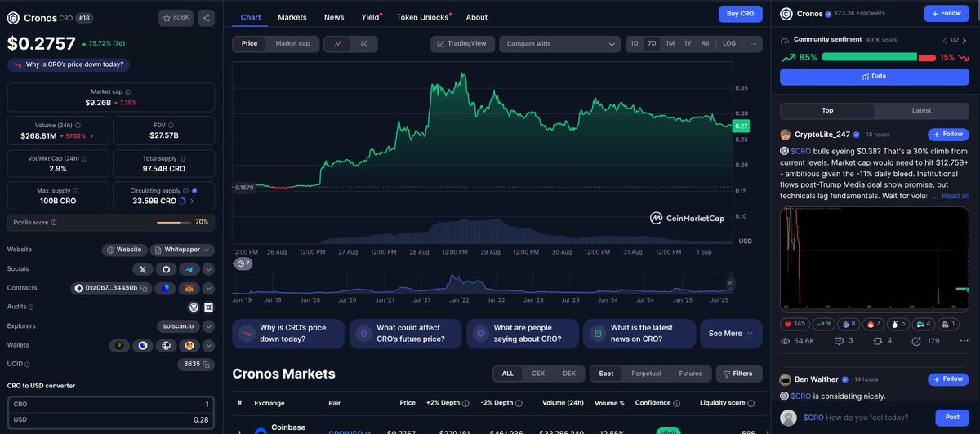Open the first audit badge icon
This screenshot has height=434, width=980.
pos(194,308)
